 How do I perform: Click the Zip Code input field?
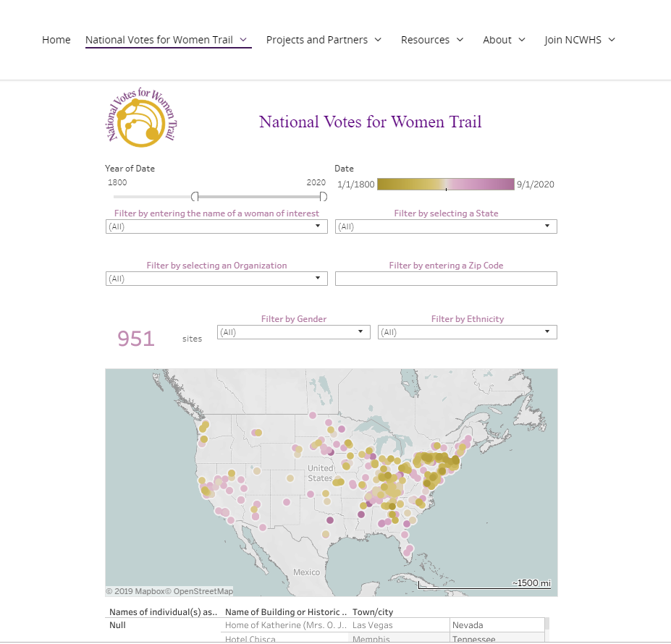point(446,279)
